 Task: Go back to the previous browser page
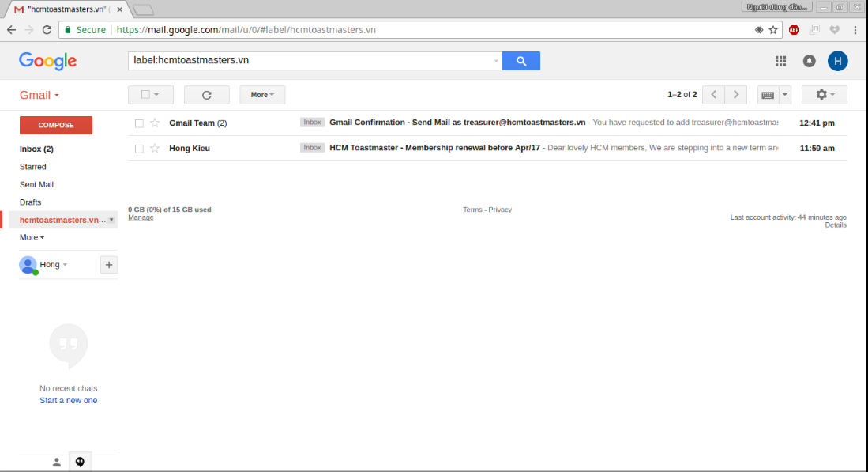click(x=12, y=30)
